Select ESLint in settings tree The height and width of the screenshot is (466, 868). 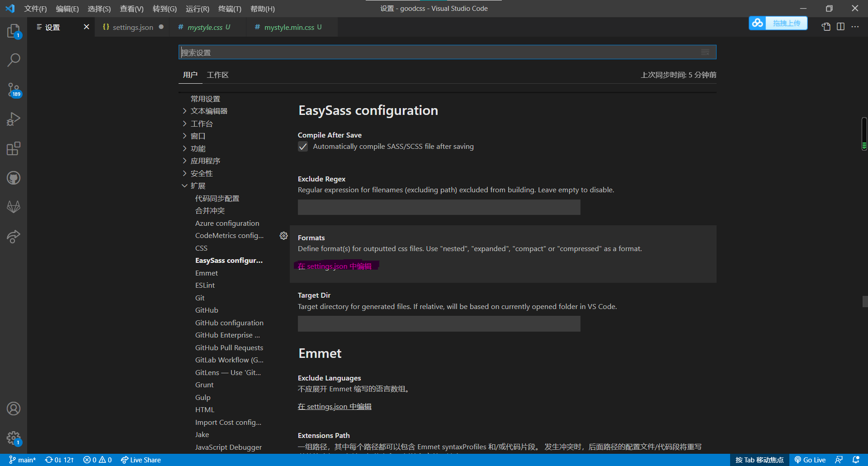pos(205,285)
